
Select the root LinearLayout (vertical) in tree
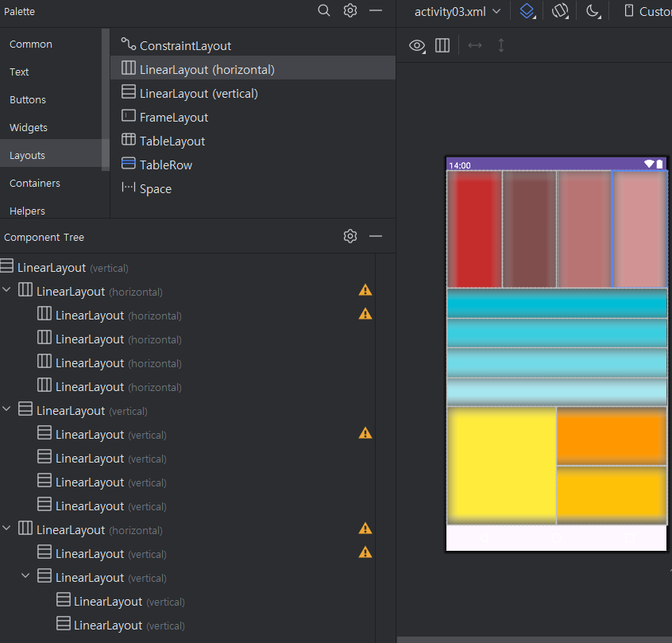[x=72, y=268]
